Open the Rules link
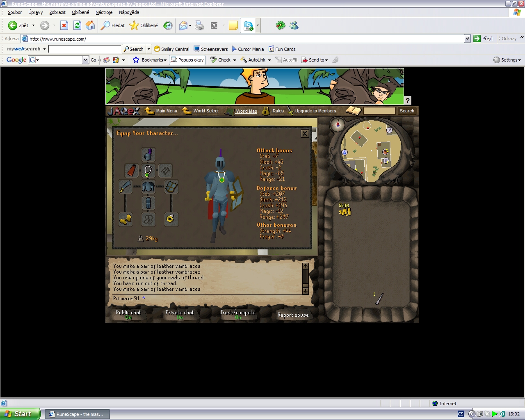The width and height of the screenshot is (525, 420). coord(278,111)
